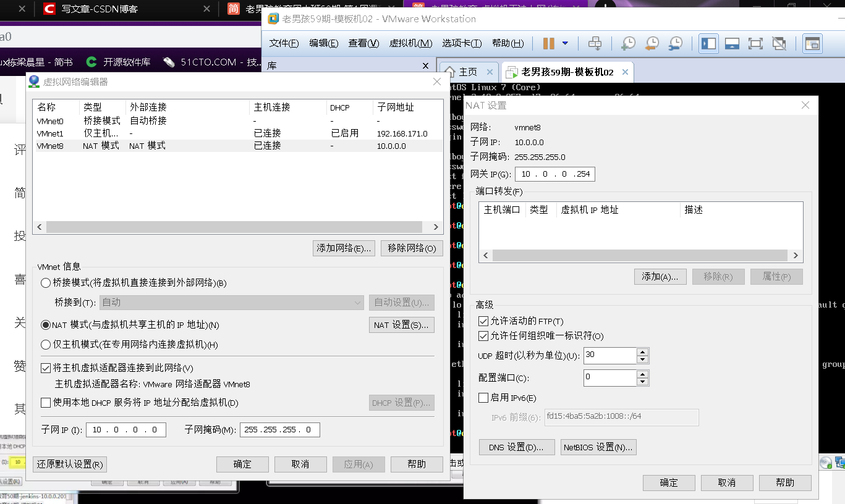The width and height of the screenshot is (845, 504).
Task: Click the virtual network editor title icon
Action: (x=34, y=82)
